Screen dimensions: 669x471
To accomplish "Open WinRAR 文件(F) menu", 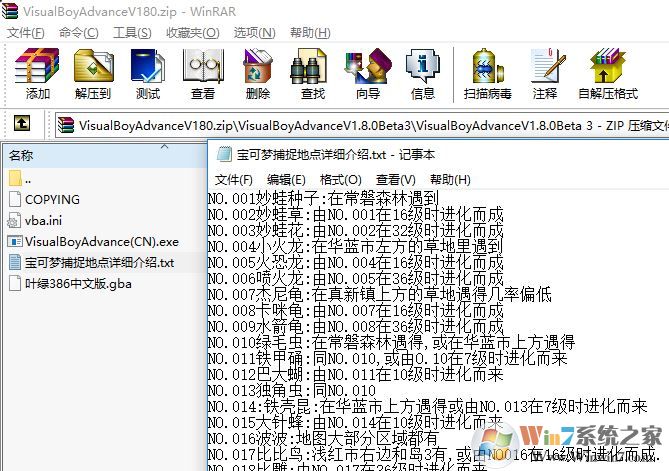I will tap(26, 33).
